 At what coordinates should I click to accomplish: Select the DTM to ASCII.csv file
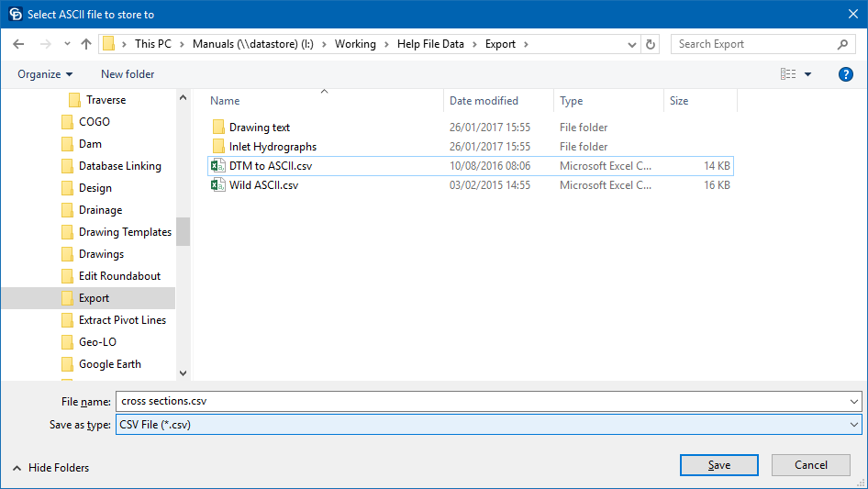(x=271, y=166)
